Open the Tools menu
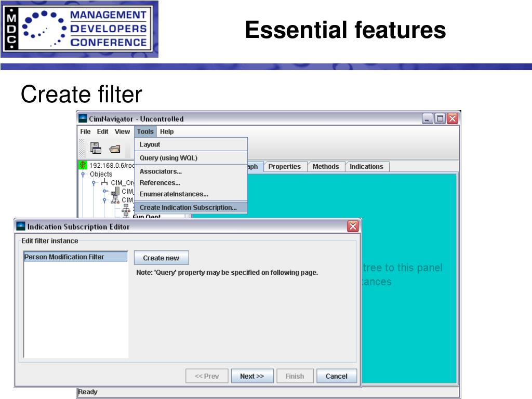The height and width of the screenshot is (399, 532). click(x=145, y=131)
